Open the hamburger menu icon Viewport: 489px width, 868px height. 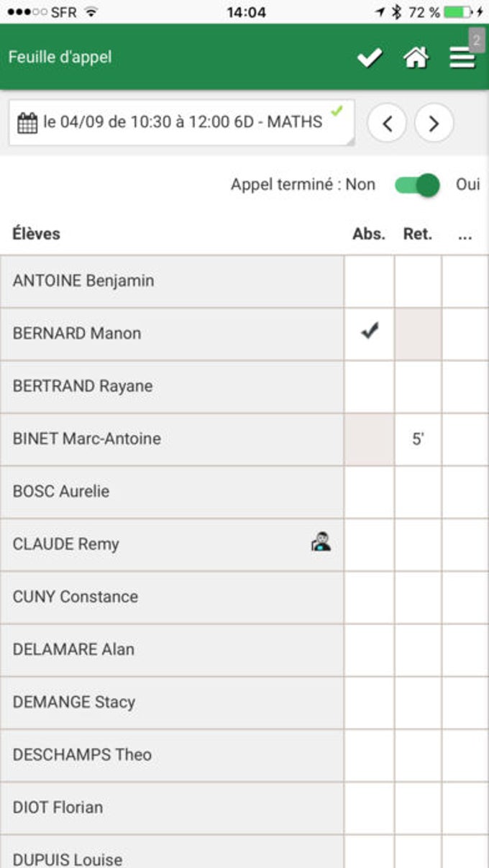(462, 58)
